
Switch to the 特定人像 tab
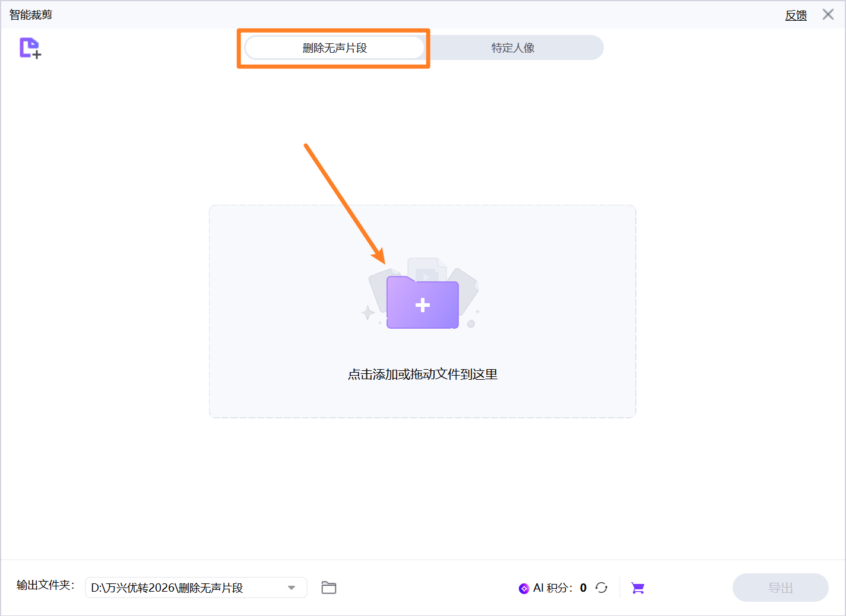[x=512, y=47]
